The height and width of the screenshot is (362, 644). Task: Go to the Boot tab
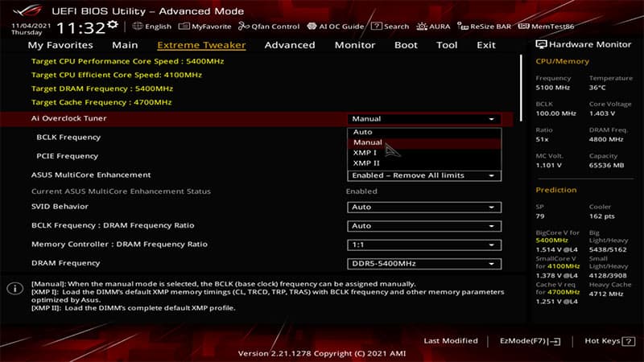pos(406,45)
